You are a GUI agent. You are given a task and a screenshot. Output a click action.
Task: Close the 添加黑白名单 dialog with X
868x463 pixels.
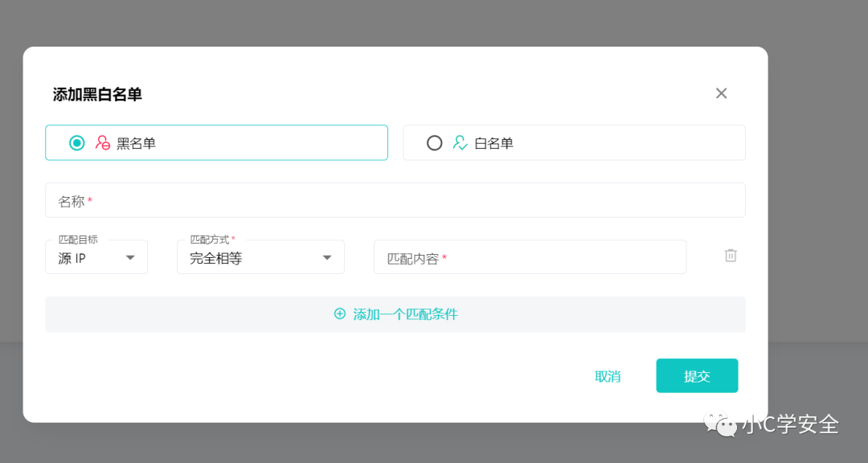pyautogui.click(x=721, y=93)
